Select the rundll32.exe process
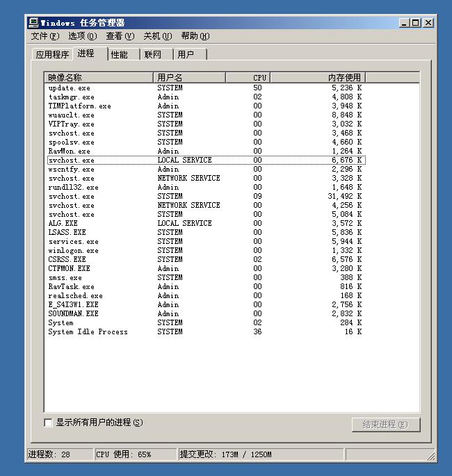This screenshot has height=476, width=452. point(207,188)
